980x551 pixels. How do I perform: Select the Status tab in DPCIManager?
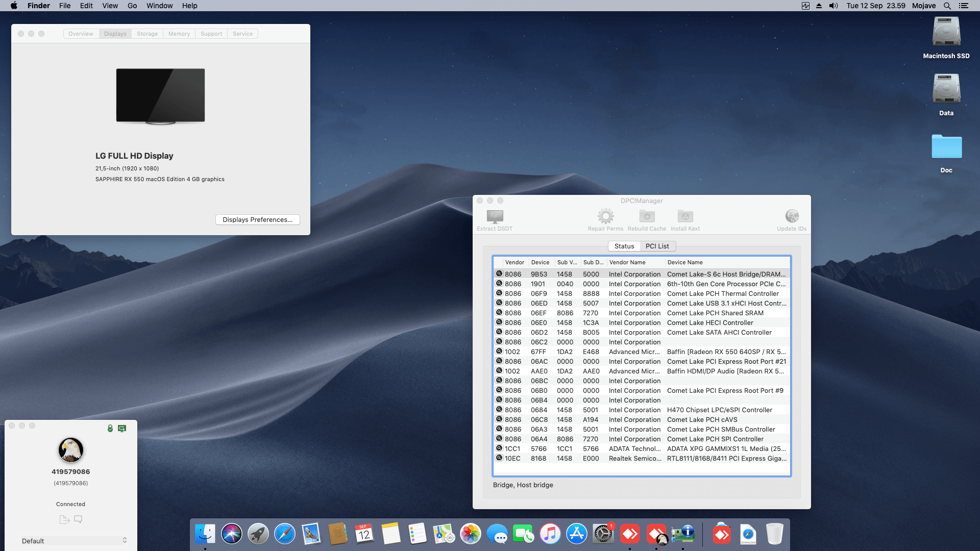click(624, 246)
